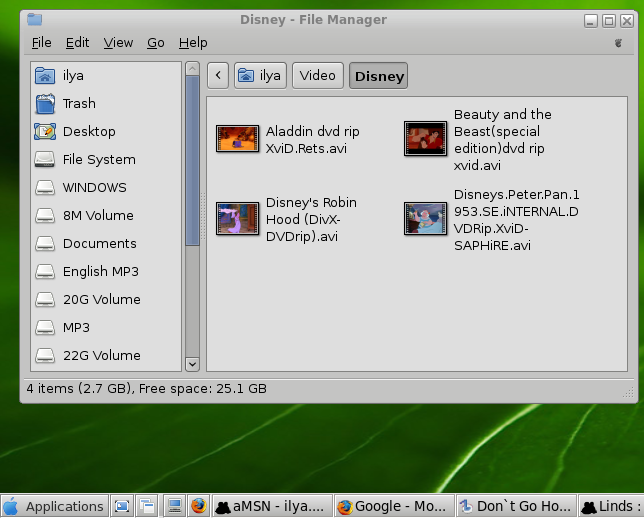Launch Firefox from the panel launcher
The height and width of the screenshot is (518, 644).
pos(199,506)
